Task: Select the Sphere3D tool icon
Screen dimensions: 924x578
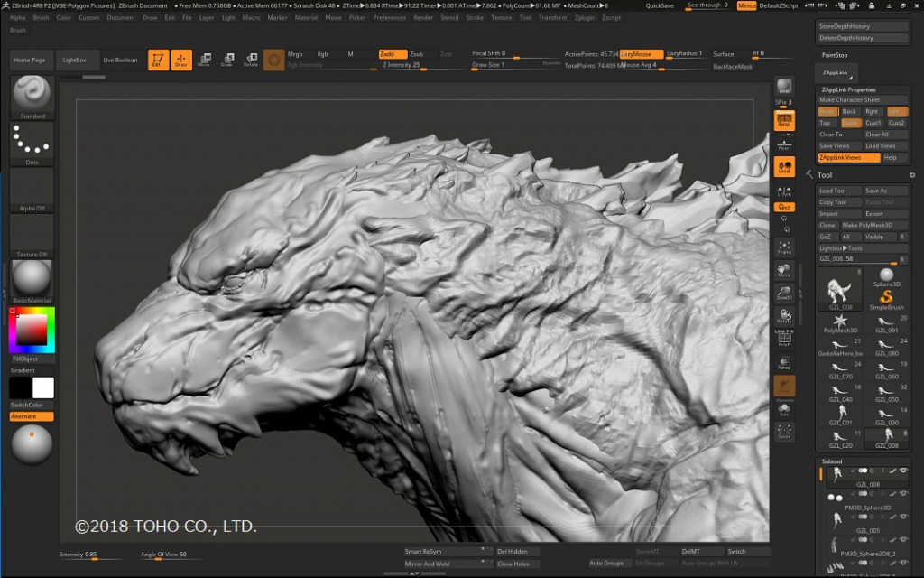Action: pyautogui.click(x=886, y=276)
